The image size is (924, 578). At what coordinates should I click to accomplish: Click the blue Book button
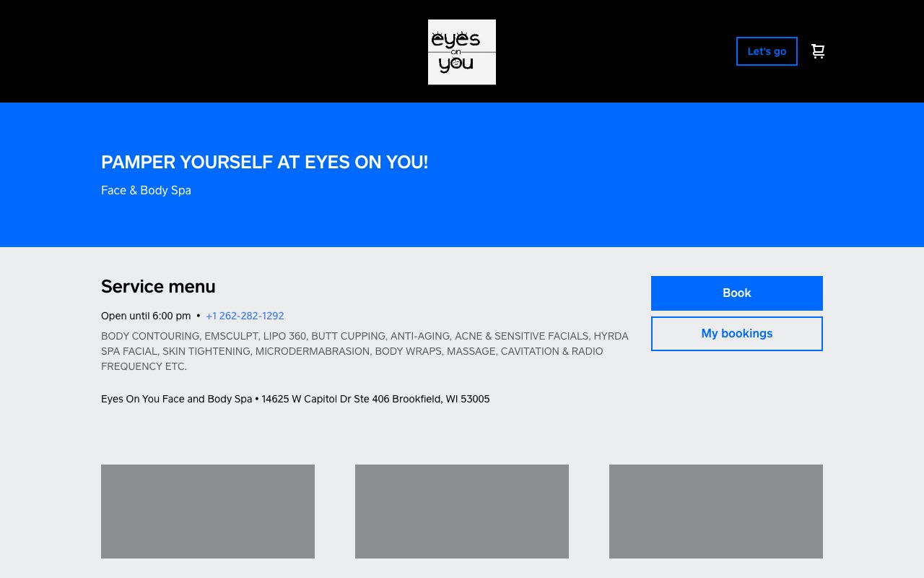click(x=736, y=293)
